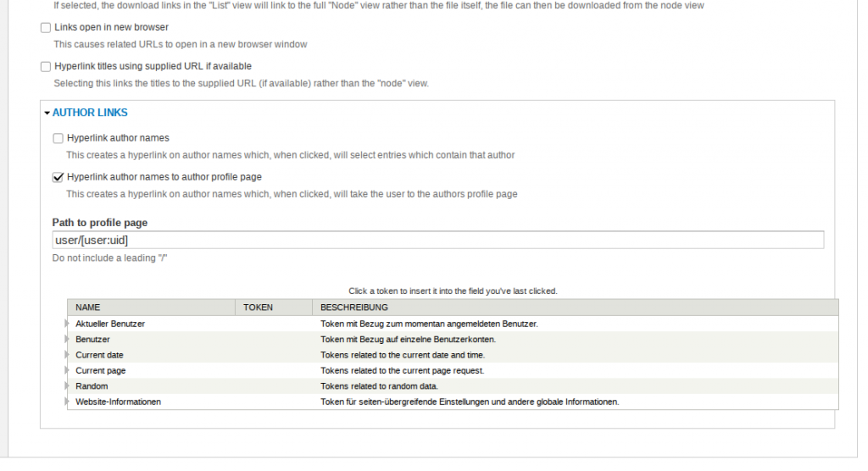Uncheck Hyperlink author names to author profile page
This screenshot has height=471, width=868.
[58, 178]
